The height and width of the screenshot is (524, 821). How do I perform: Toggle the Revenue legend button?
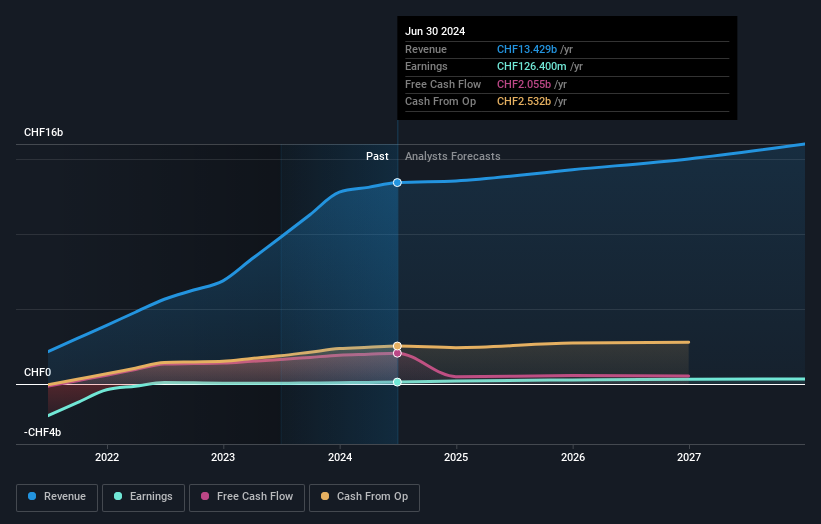[57, 497]
